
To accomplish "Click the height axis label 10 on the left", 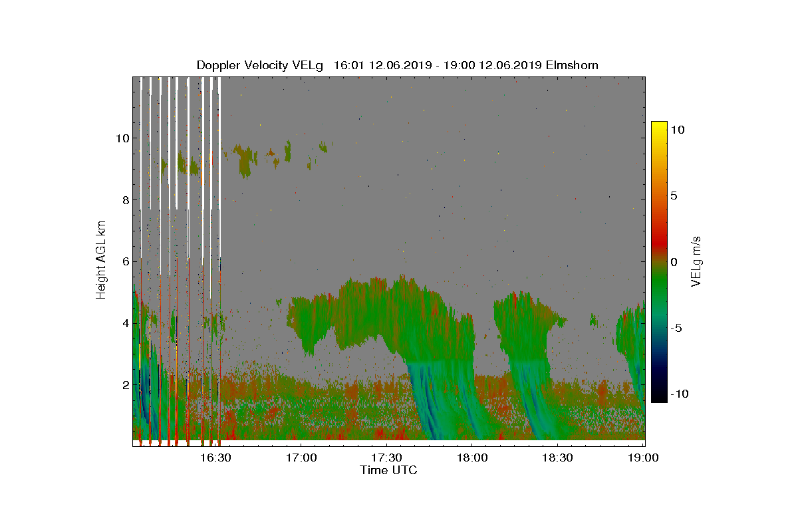I will [x=122, y=138].
